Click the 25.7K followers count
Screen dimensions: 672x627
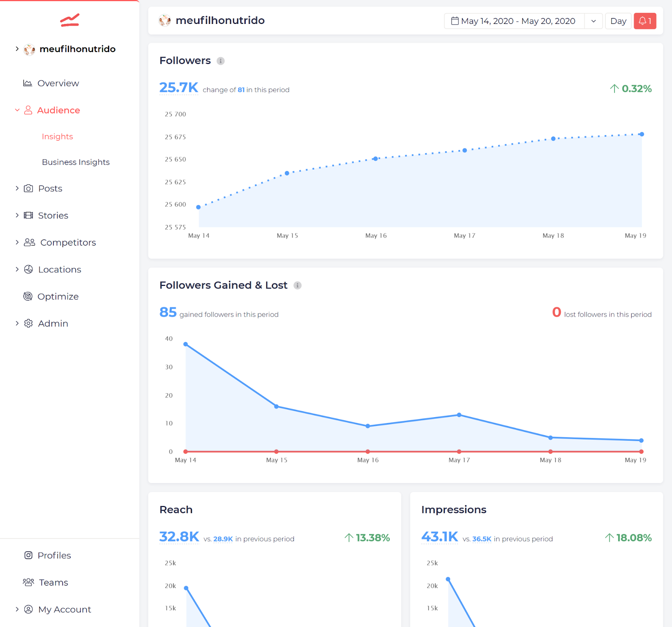tap(178, 87)
